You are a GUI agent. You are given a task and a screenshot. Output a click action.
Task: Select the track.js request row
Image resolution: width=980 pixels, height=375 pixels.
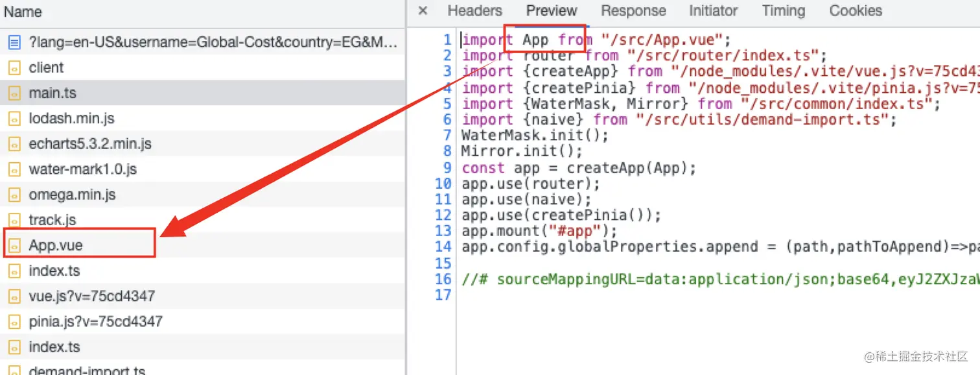pos(52,221)
